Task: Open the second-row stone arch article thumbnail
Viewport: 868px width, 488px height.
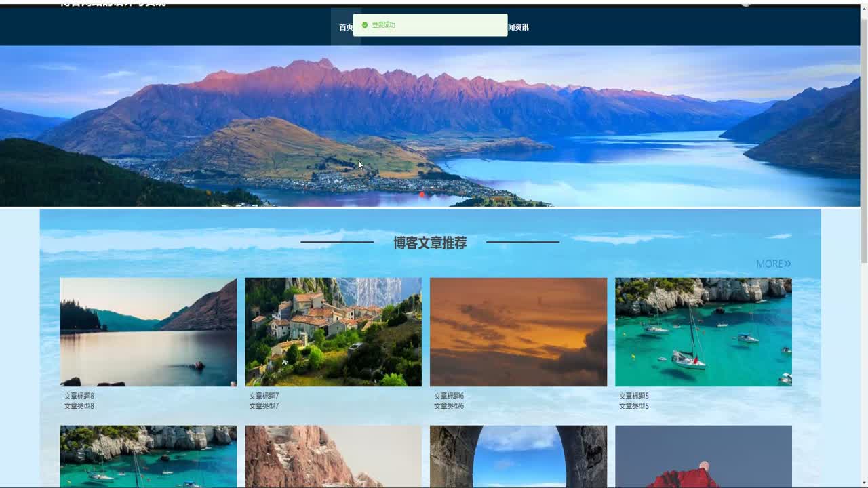Action: 518,456
